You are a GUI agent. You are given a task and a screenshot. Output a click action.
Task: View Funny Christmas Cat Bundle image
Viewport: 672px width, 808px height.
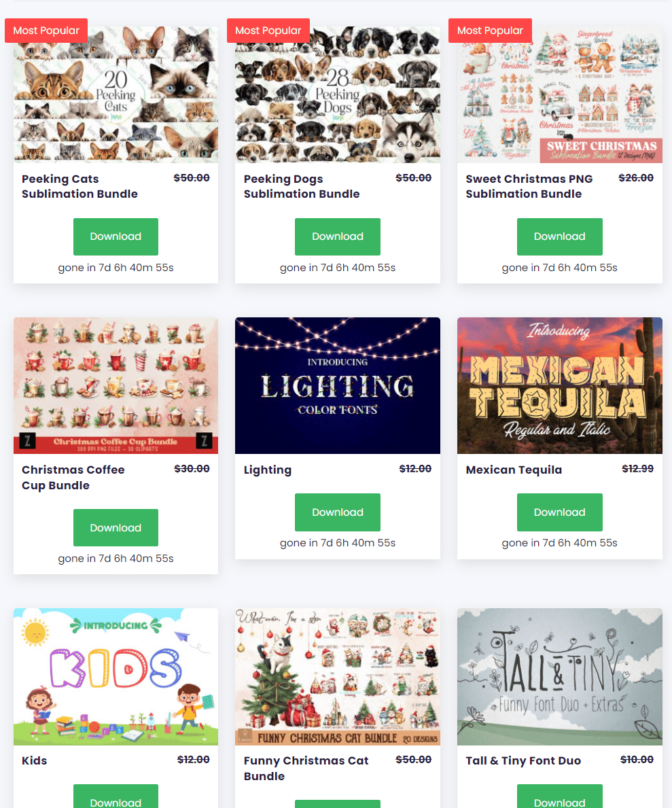click(338, 677)
